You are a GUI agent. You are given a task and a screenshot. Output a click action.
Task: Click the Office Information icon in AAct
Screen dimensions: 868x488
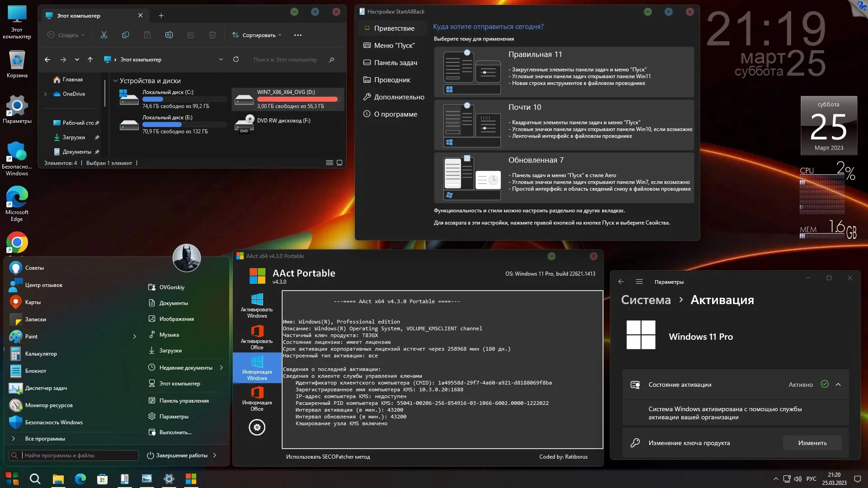[257, 399]
